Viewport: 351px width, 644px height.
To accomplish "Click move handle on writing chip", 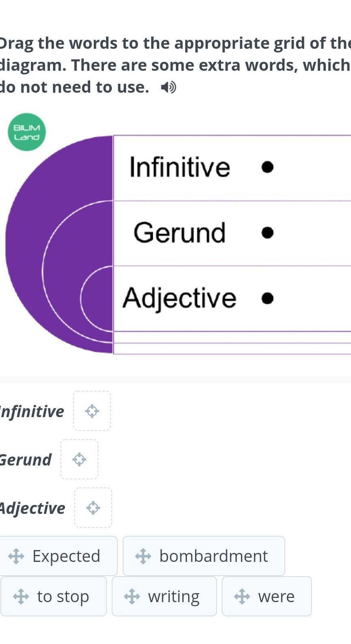I will click(132, 596).
